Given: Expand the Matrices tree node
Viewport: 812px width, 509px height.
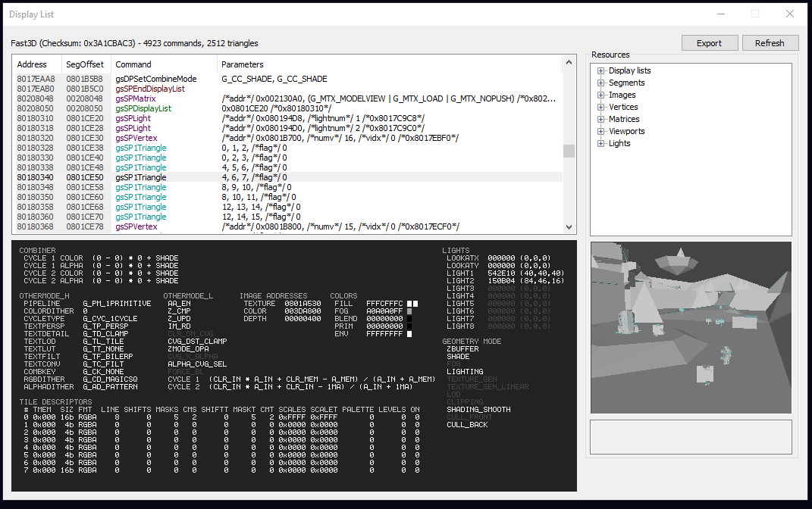Looking at the screenshot, I should 601,120.
